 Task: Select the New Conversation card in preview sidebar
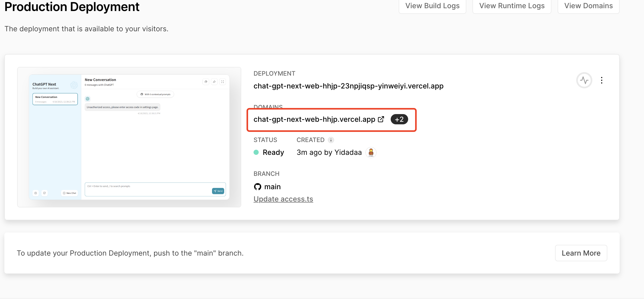[x=55, y=99]
